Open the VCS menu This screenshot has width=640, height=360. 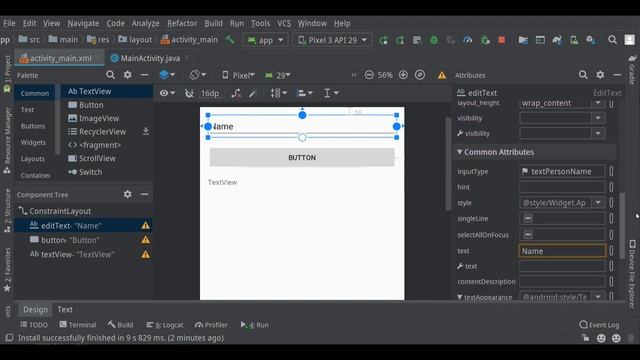coord(284,23)
